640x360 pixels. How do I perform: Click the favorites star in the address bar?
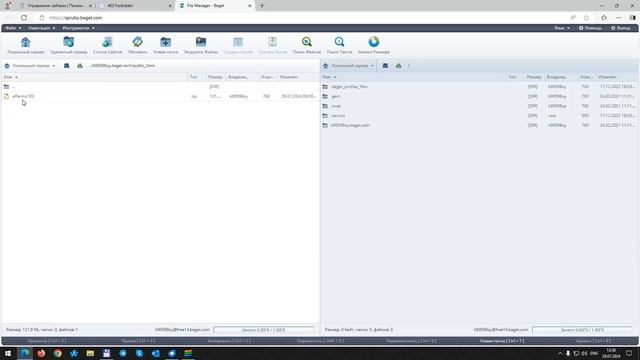(587, 18)
